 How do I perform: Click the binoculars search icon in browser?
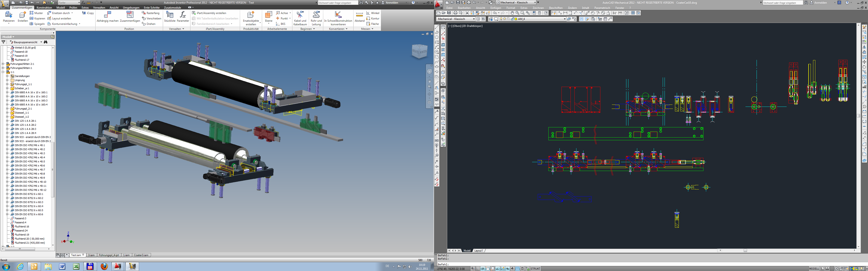point(45,42)
